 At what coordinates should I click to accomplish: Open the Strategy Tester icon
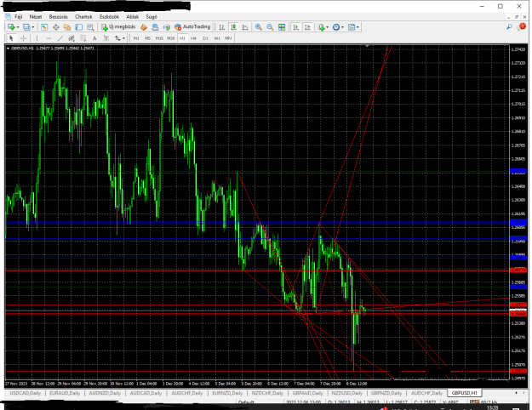90,27
